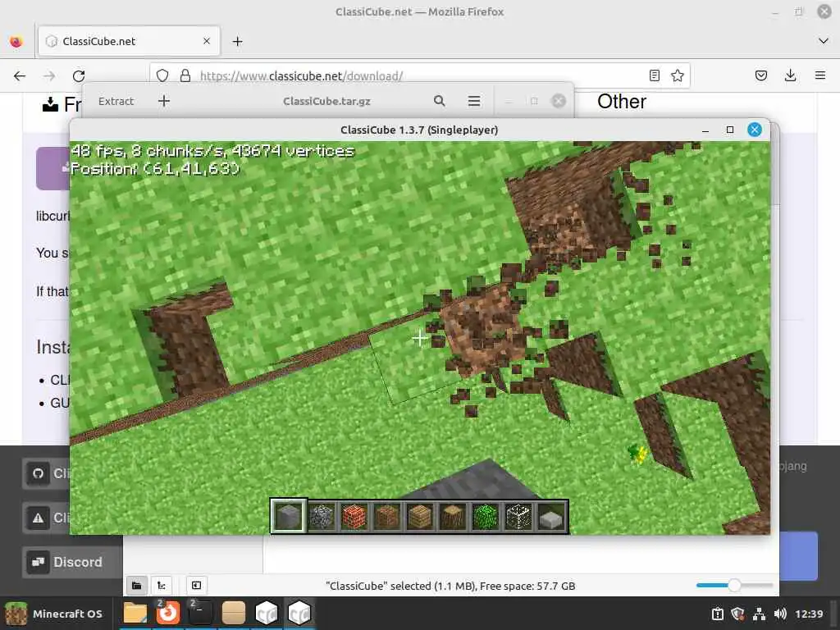Open tracking protection shield
Image resolution: width=840 pixels, height=630 pixels.
click(162, 75)
